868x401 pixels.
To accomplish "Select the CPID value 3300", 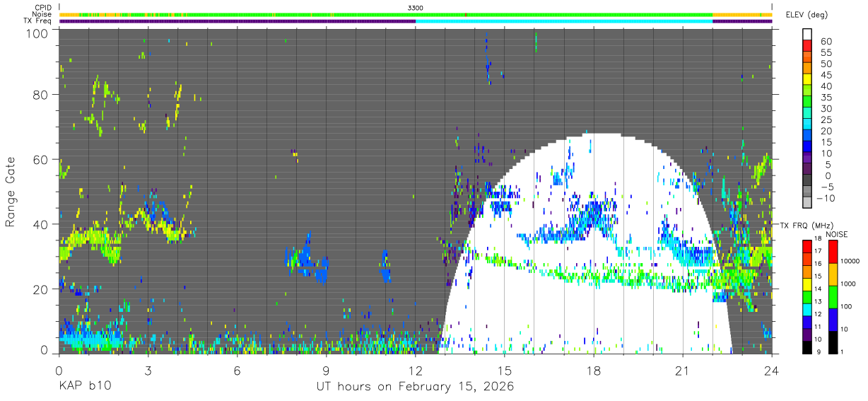I will click(416, 8).
